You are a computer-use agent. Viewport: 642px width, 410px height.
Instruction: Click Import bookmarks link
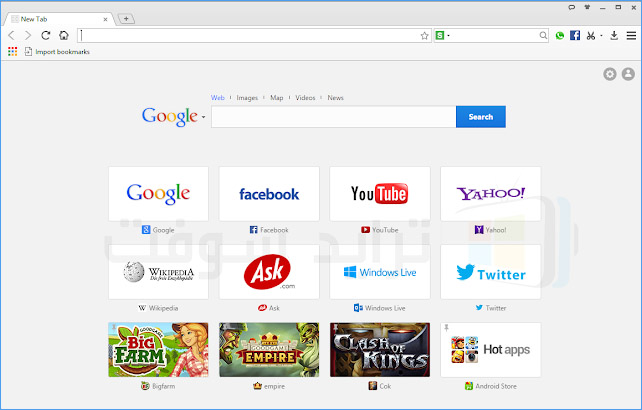(x=62, y=52)
